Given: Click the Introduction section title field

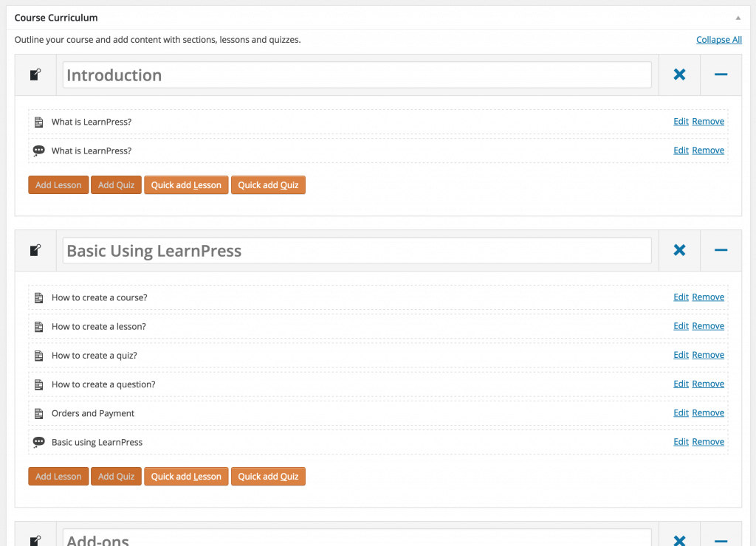Looking at the screenshot, I should coord(357,75).
